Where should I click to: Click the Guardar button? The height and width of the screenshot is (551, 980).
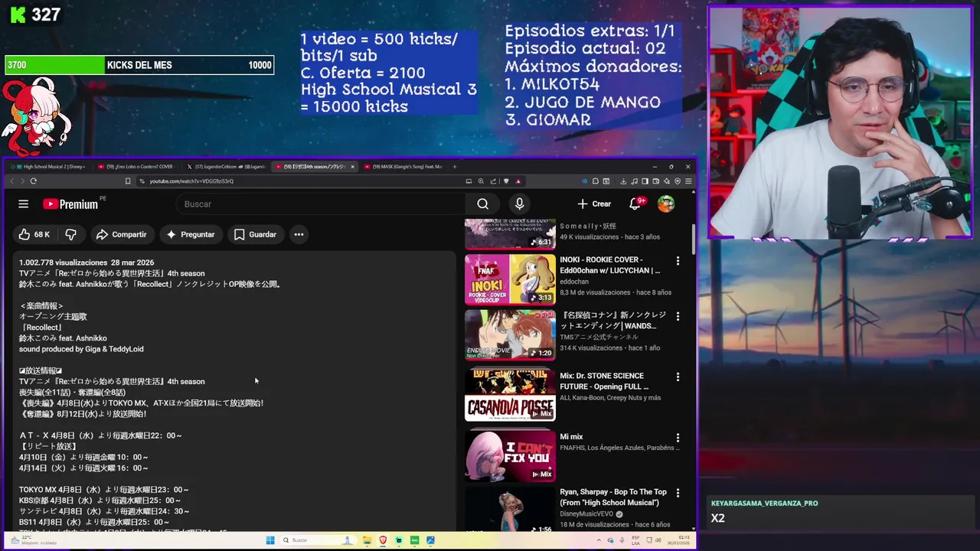tap(255, 234)
